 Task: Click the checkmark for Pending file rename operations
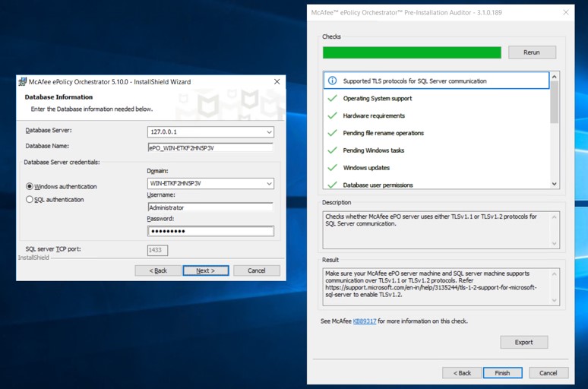tap(332, 133)
